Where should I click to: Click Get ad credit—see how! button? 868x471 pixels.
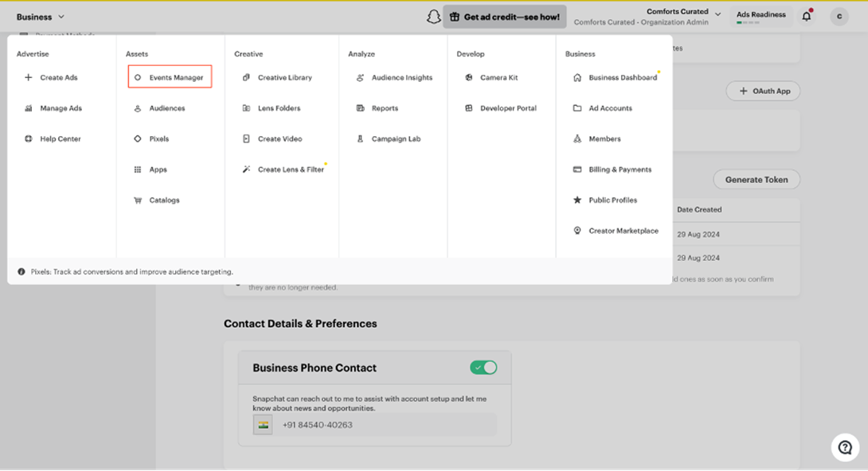tap(504, 17)
